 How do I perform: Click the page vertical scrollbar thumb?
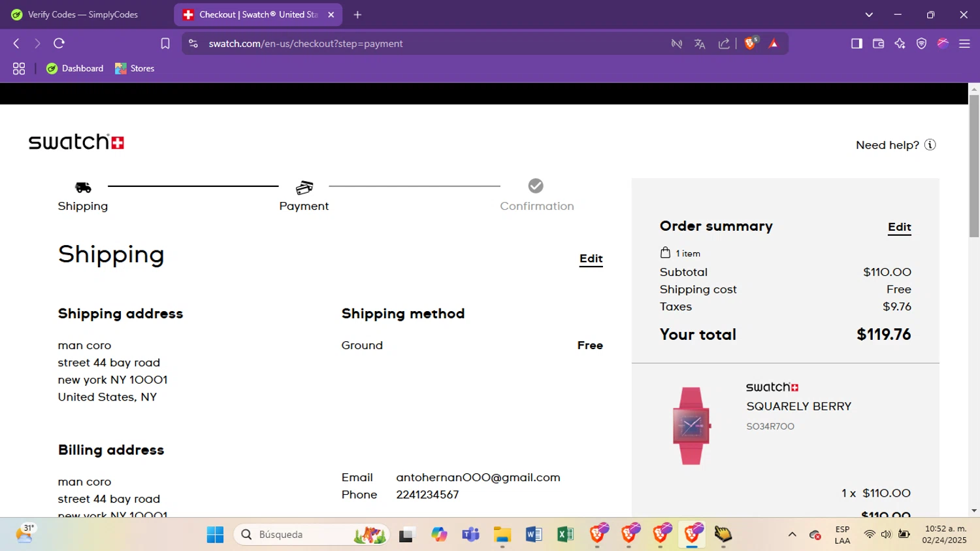974,166
